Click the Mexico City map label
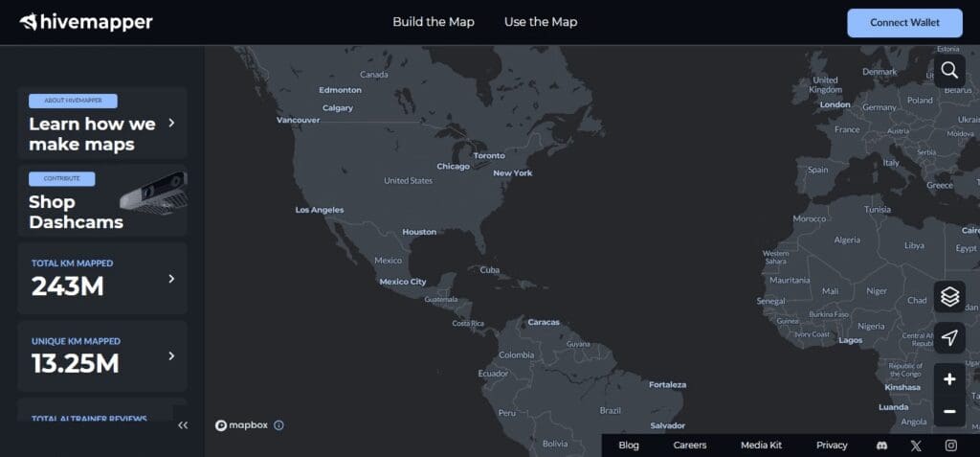Screen dimensions: 980x457 pos(403,282)
